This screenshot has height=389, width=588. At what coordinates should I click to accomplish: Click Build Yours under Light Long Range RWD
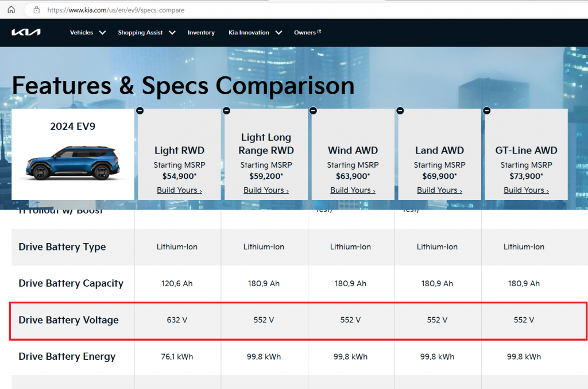(x=266, y=190)
